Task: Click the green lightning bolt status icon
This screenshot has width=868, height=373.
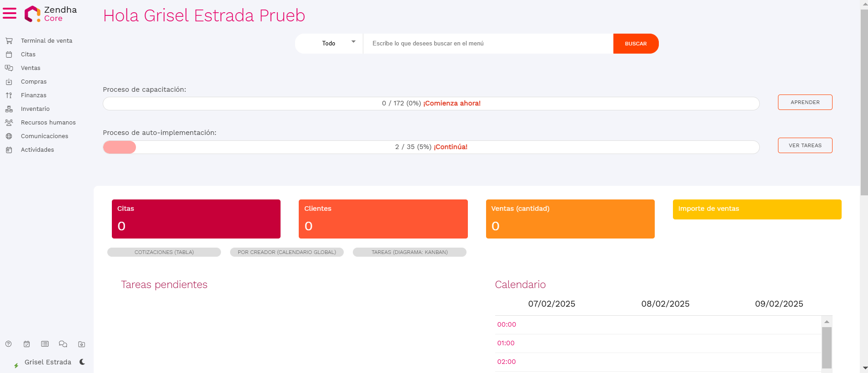Action: pos(16,365)
